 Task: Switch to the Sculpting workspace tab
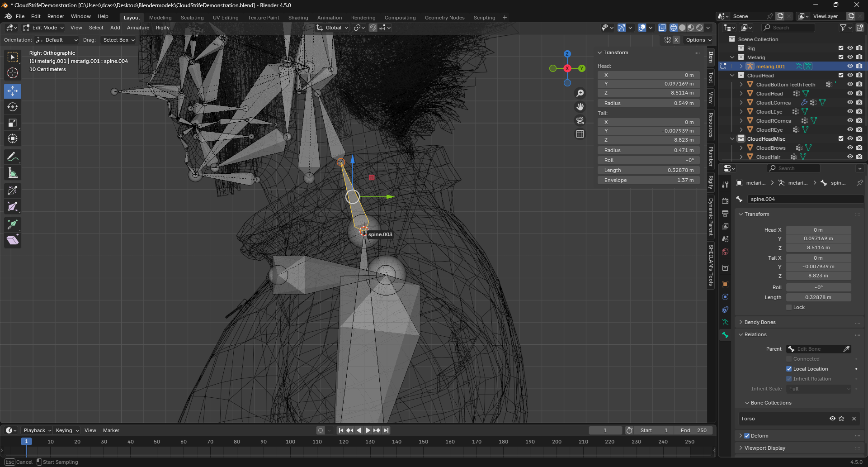[x=192, y=18]
